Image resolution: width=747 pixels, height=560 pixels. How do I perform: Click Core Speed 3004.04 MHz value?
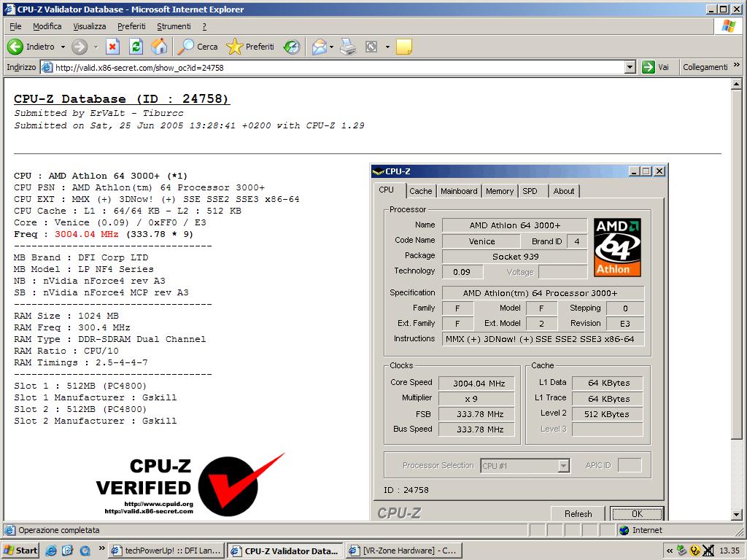coord(477,384)
